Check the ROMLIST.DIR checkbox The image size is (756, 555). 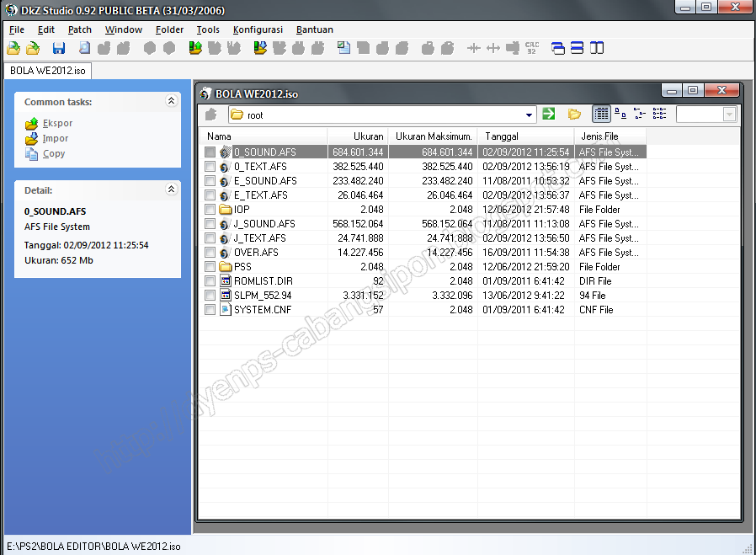(210, 280)
